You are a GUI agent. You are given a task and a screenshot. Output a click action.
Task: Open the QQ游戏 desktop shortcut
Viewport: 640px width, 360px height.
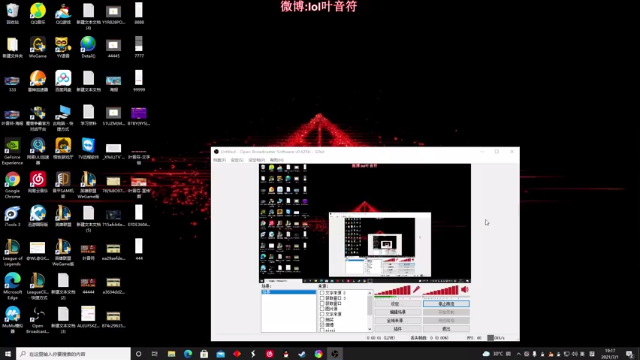click(x=63, y=13)
